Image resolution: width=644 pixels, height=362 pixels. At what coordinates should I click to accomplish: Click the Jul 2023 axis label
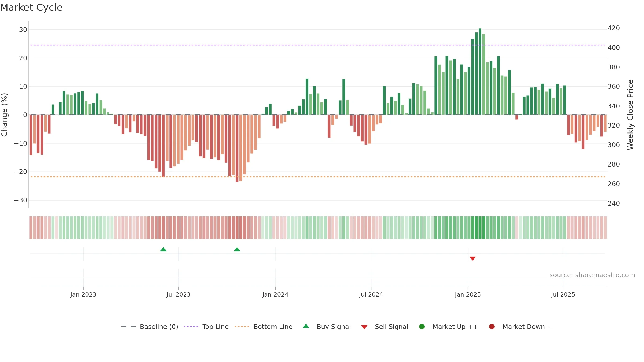coord(178,295)
